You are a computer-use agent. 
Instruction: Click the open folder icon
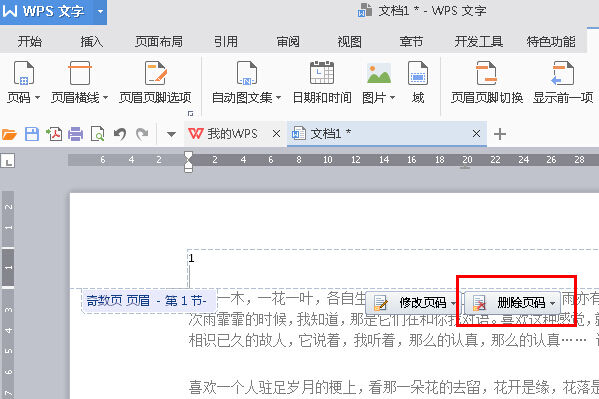9,134
